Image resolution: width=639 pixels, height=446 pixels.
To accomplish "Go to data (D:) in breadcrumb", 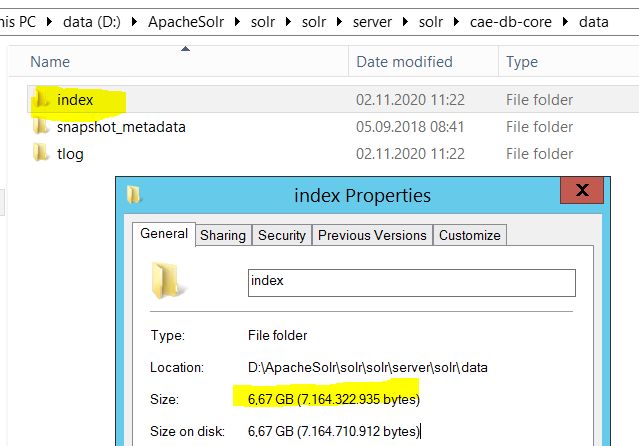I will pos(92,22).
